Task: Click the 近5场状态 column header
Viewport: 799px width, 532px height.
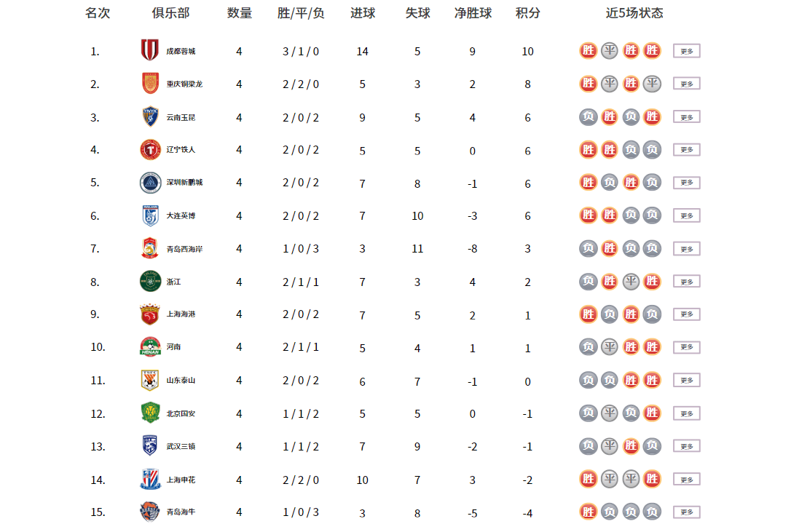Action: pyautogui.click(x=634, y=13)
